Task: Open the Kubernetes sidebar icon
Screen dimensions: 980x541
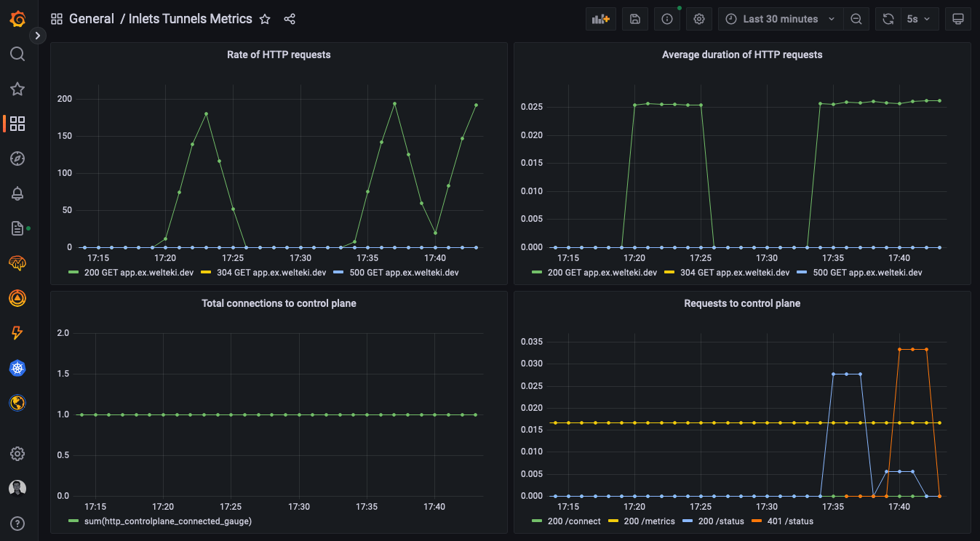Action: coord(17,368)
